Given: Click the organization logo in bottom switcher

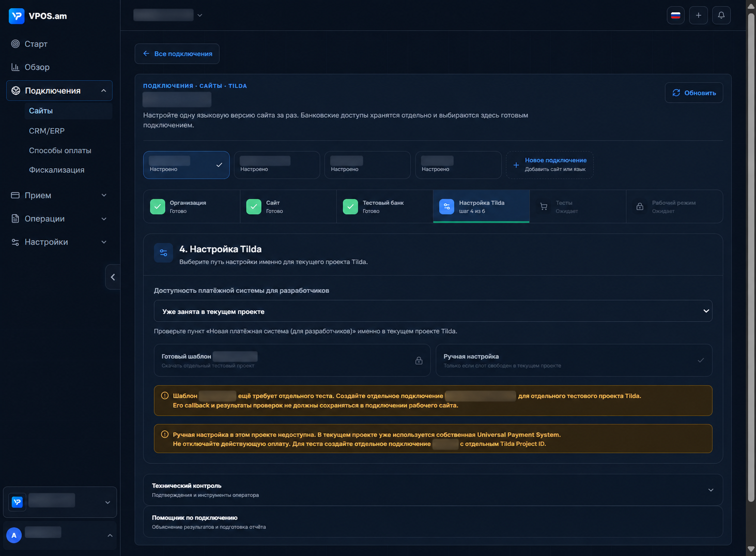Looking at the screenshot, I should tap(17, 502).
